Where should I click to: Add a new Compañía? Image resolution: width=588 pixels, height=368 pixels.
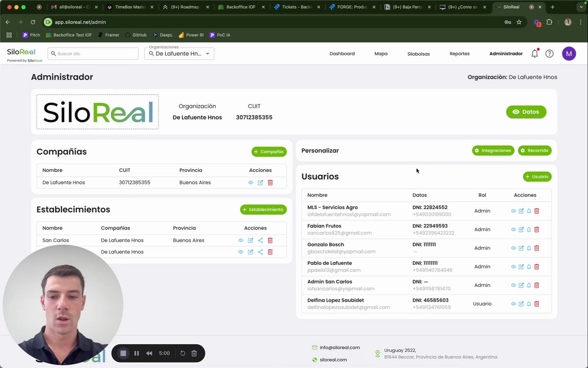coord(269,152)
